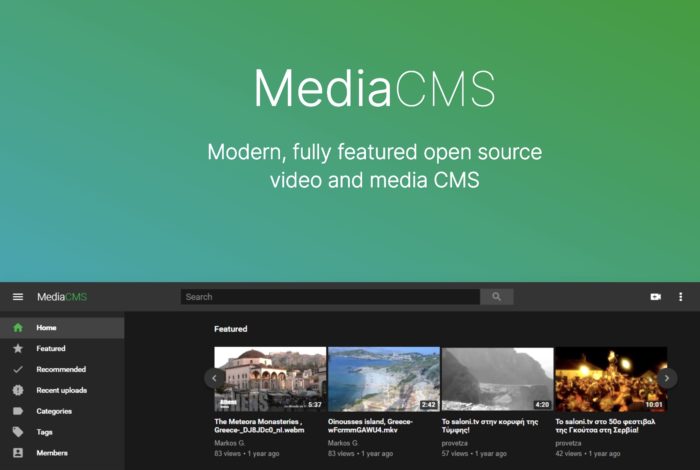Click the video title ending in 'Σερβία!'
Image resolution: width=700 pixels, height=470 pixels.
(x=605, y=426)
